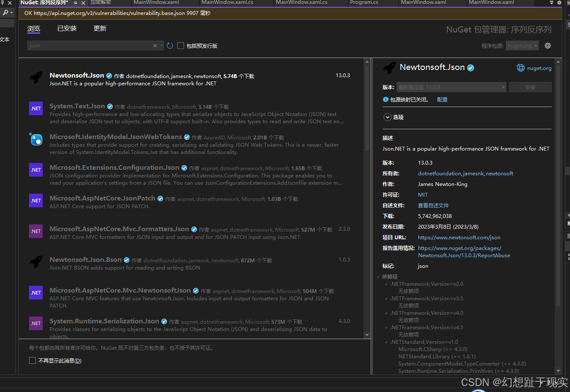The height and width of the screenshot is (392, 570).
Task: Click the Newtonsoft.Json rocket icon in results list
Action: pos(36,78)
